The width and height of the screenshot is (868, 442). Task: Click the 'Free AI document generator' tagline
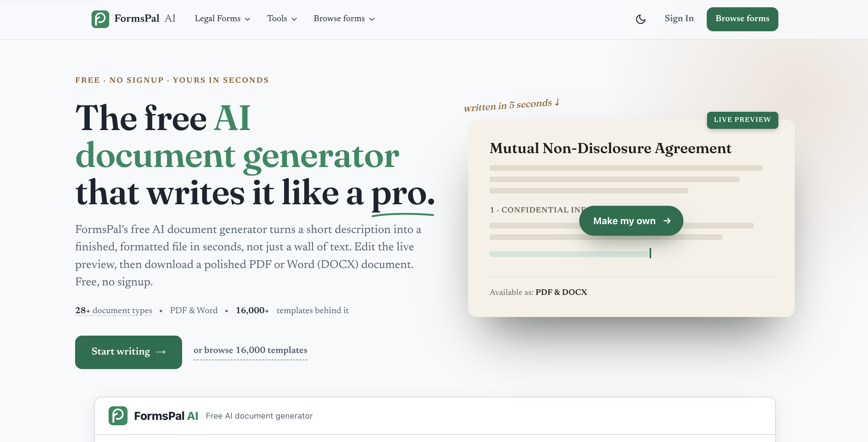(259, 416)
